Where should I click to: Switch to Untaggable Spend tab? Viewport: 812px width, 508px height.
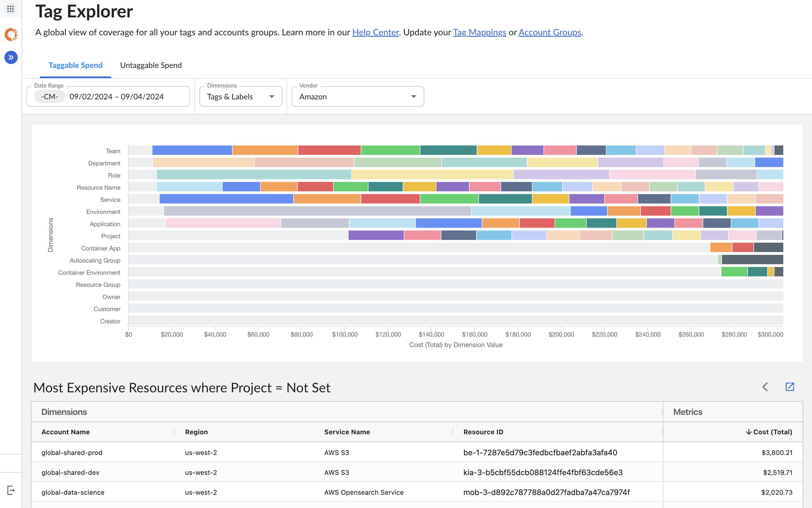tap(151, 65)
